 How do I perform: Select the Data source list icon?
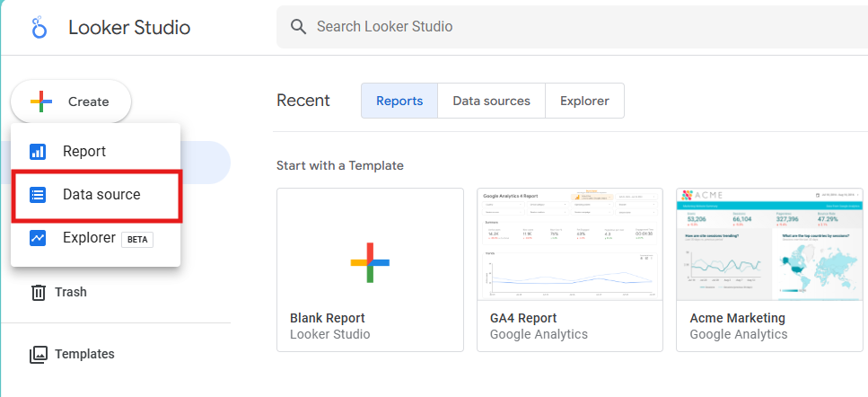[38, 195]
